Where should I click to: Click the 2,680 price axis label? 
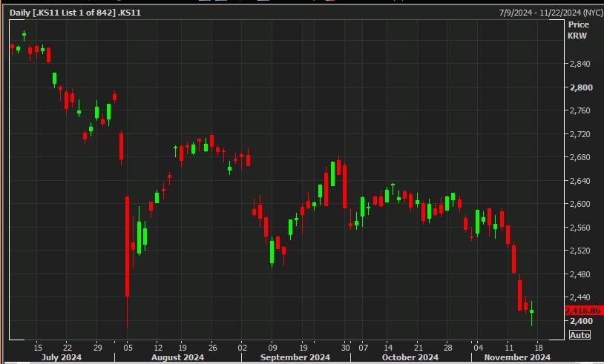580,157
